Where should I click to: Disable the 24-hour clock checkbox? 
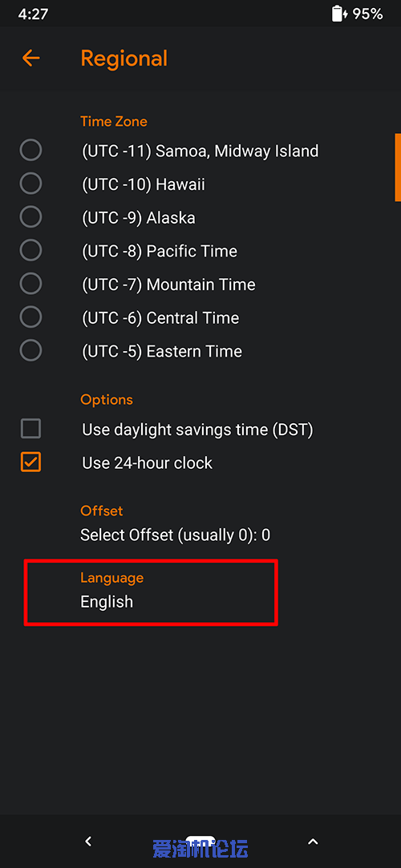click(x=31, y=462)
